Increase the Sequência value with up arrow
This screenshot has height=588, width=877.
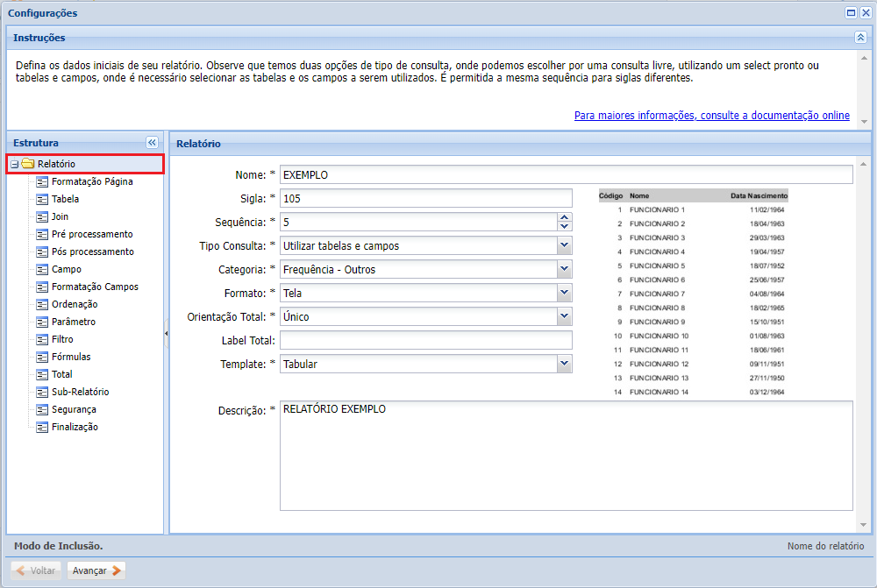(x=564, y=217)
